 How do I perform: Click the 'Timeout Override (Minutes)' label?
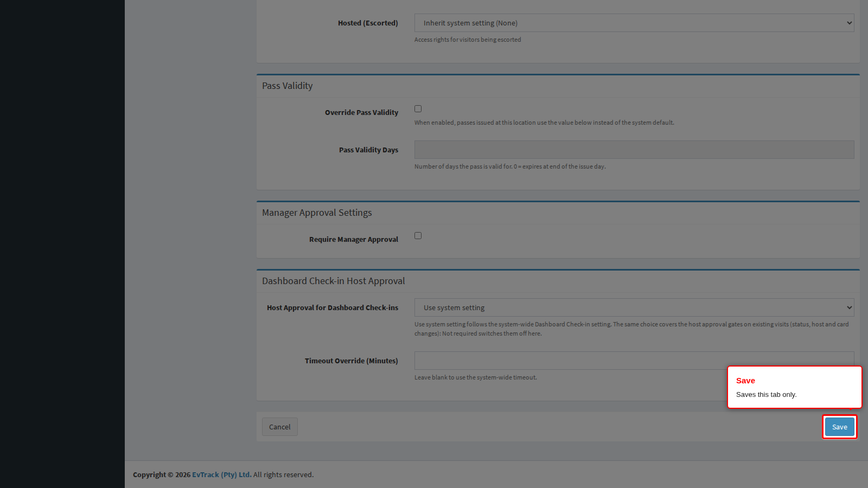pyautogui.click(x=352, y=361)
